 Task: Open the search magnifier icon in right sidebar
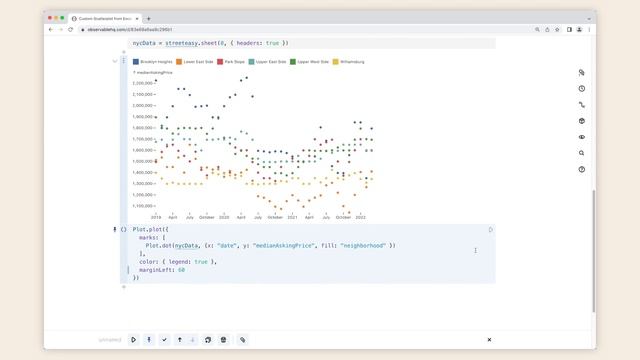coord(582,153)
